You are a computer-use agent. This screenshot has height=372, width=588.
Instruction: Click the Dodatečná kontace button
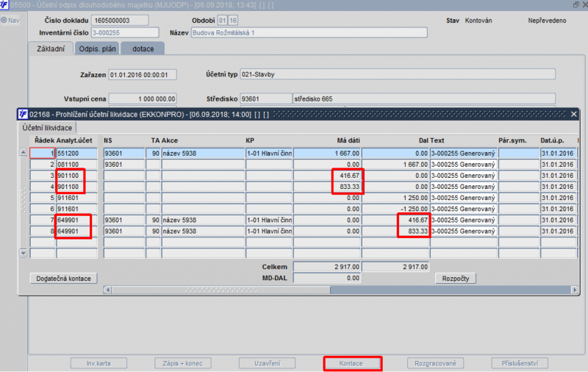click(x=65, y=279)
